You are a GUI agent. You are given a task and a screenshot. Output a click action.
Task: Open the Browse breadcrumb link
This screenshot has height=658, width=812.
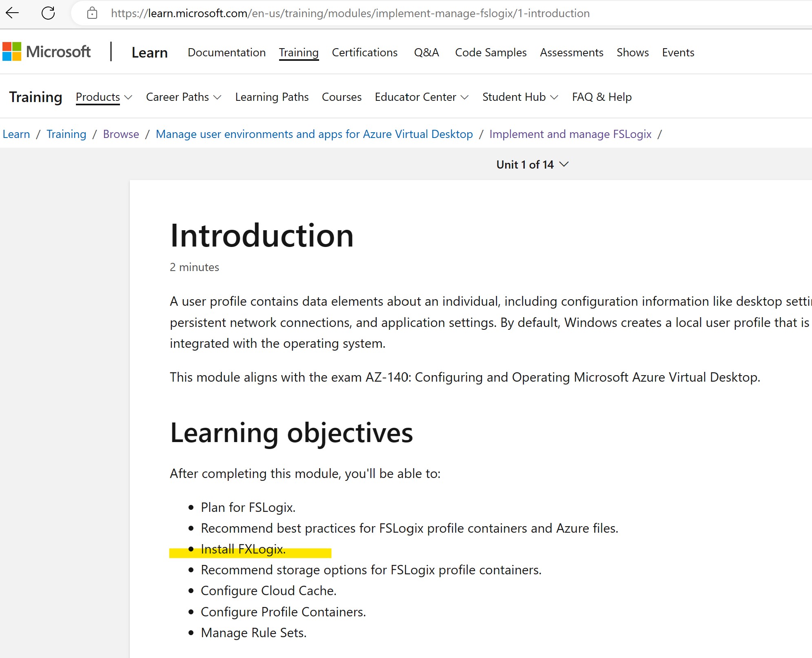click(121, 134)
